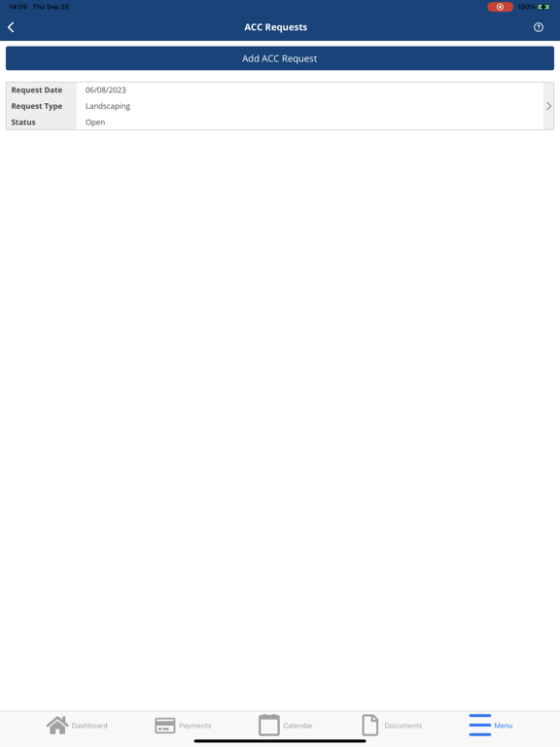Tap the Documents page icon
Viewport: 560px width, 747px height.
pos(370,725)
